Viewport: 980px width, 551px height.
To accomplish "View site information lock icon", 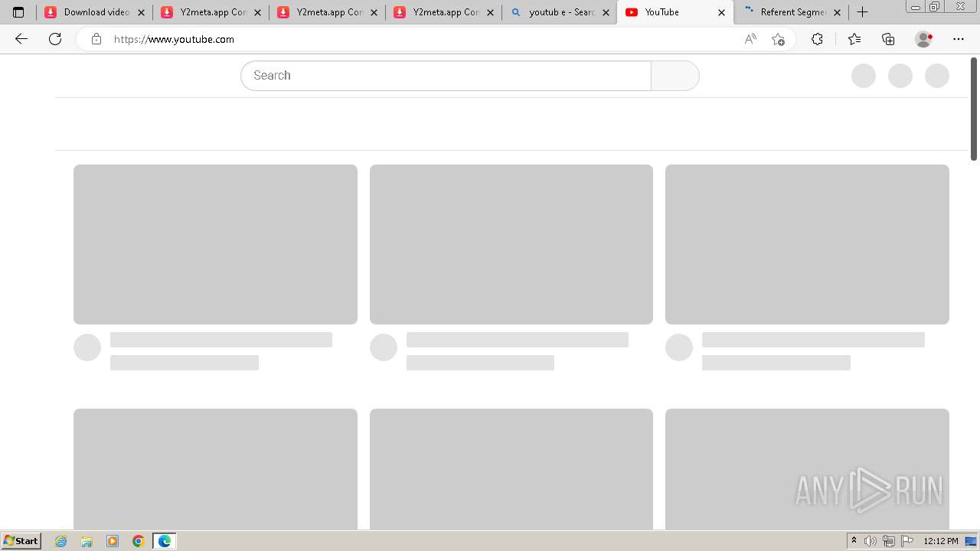I will pos(96,39).
